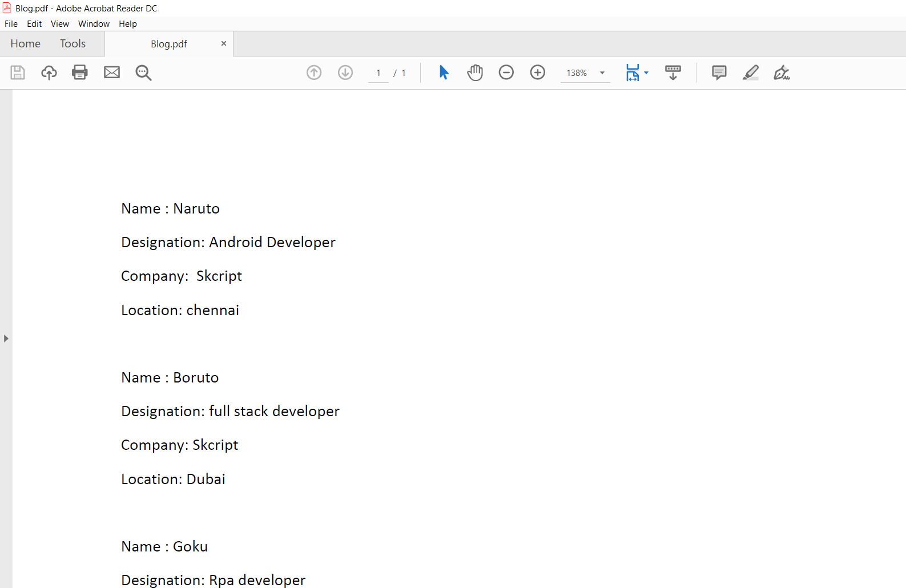906x588 pixels.
Task: Expand the fit page options arrow
Action: 646,73
